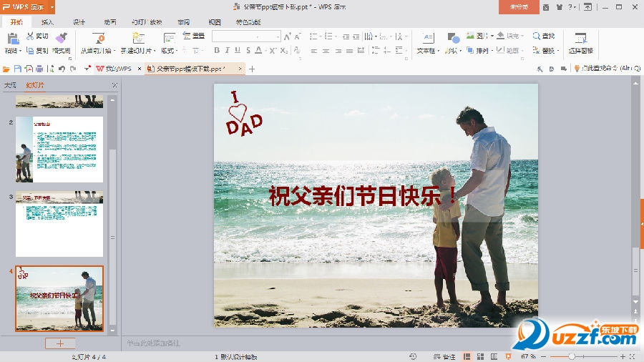Open the Design (设计) ribbon tab
Image resolution: width=644 pixels, height=362 pixels.
[x=79, y=22]
